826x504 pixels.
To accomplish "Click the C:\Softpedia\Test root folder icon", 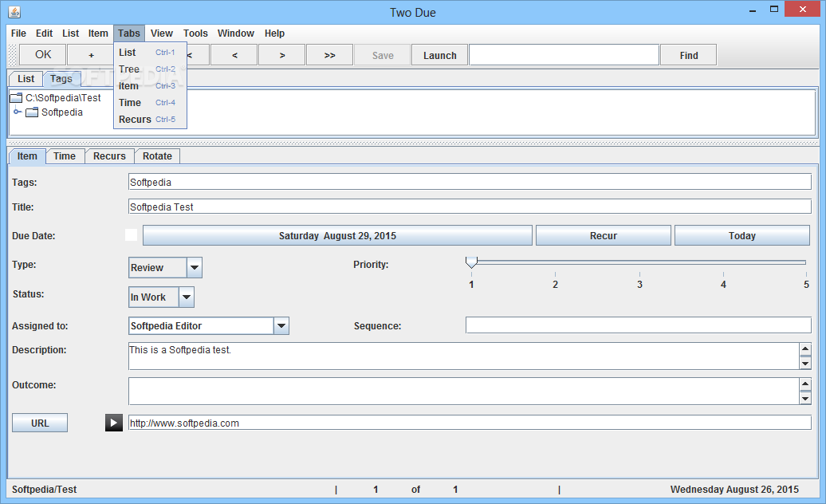I will [x=16, y=97].
